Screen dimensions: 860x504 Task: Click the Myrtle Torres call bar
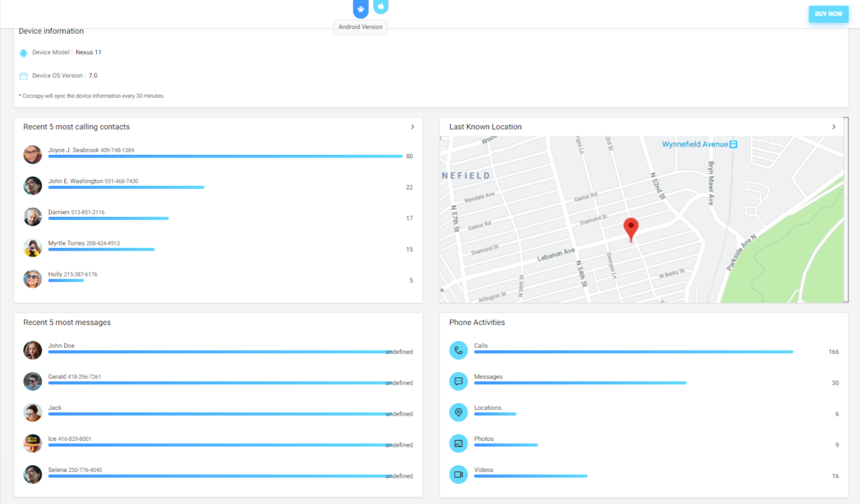(101, 249)
